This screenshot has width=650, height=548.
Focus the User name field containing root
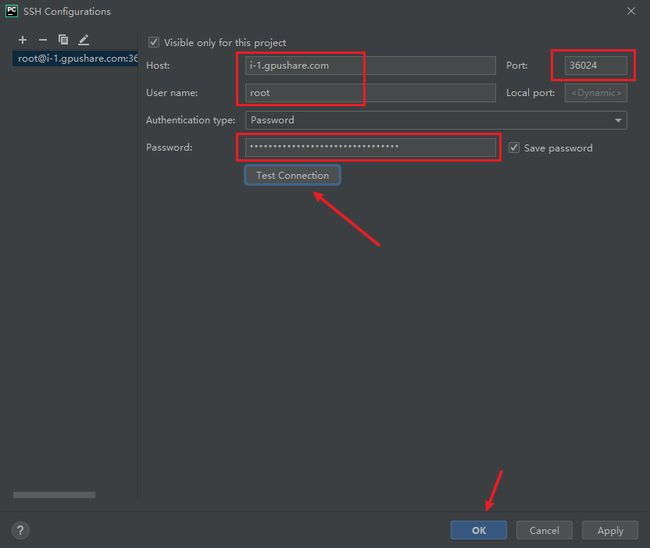tap(370, 93)
